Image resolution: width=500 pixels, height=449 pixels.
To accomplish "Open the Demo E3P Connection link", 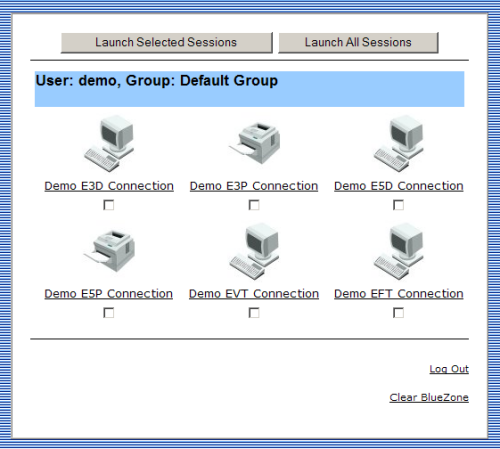I will tap(254, 186).
